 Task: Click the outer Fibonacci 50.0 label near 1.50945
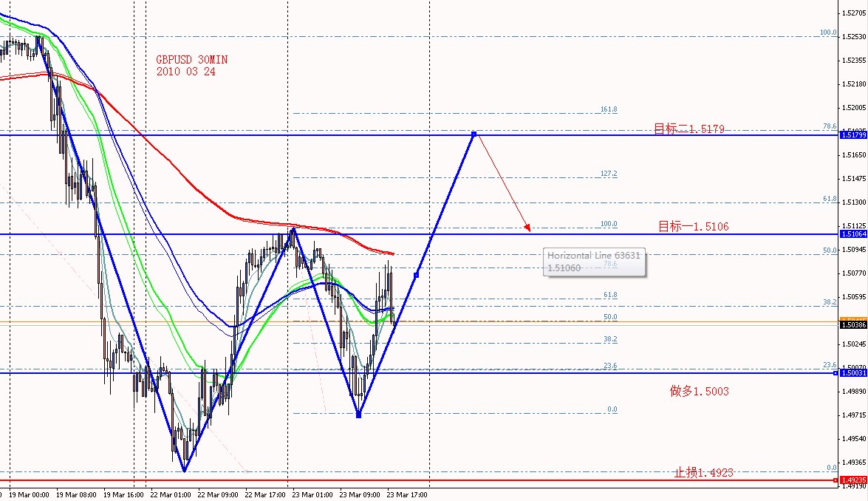tap(830, 250)
